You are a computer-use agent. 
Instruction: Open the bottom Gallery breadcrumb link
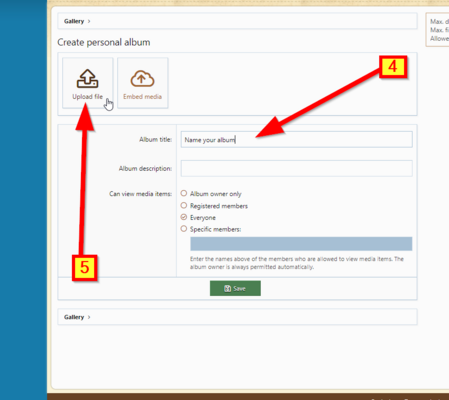point(74,317)
